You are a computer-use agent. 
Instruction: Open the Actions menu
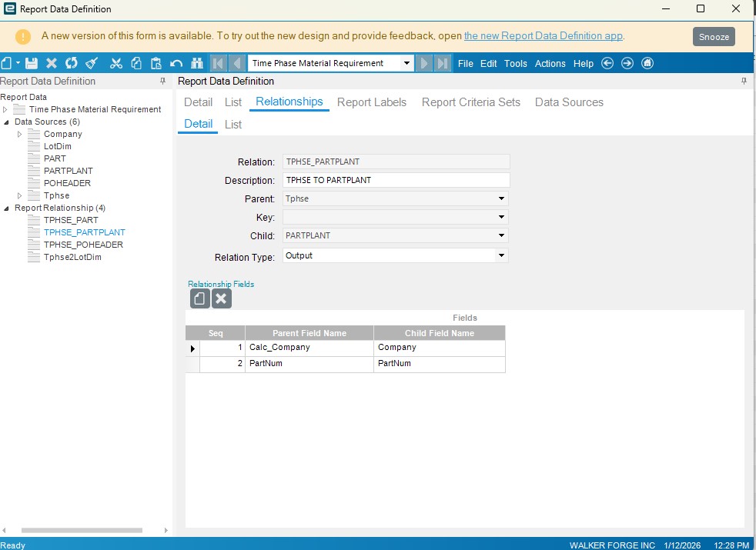coord(550,63)
